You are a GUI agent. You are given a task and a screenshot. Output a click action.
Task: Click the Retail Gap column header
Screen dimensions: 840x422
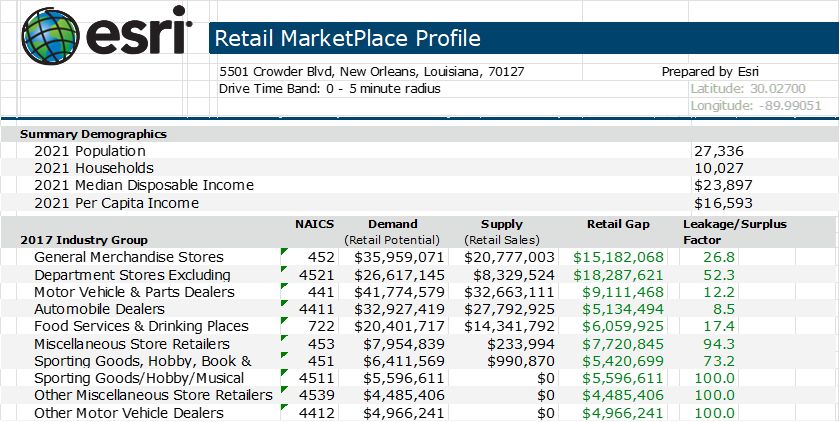click(618, 224)
